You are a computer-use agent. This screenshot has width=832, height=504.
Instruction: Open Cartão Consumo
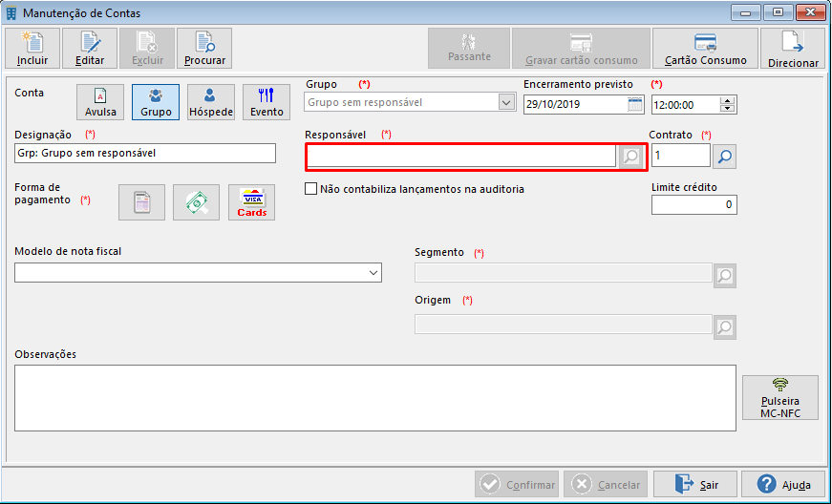click(705, 49)
